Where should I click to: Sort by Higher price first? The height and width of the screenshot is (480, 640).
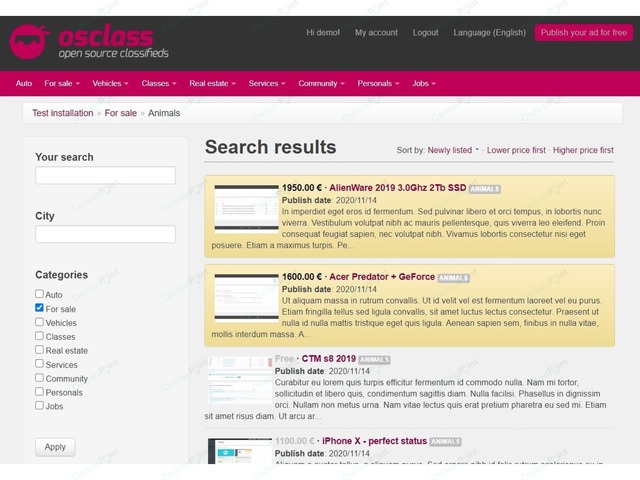coord(583,150)
